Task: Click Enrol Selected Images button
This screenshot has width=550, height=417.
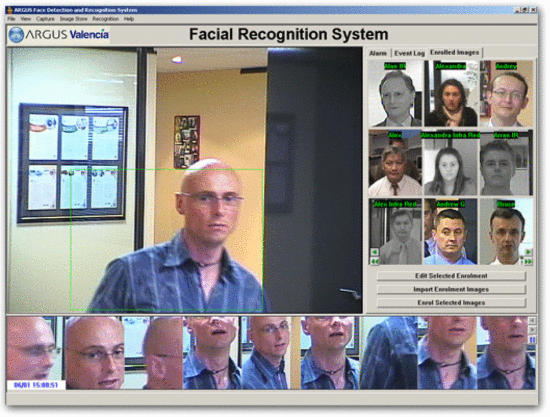Action: pos(451,303)
